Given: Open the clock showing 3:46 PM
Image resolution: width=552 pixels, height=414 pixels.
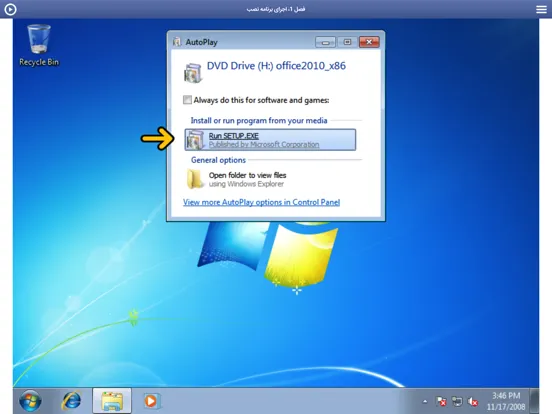Looking at the screenshot, I should tap(506, 401).
